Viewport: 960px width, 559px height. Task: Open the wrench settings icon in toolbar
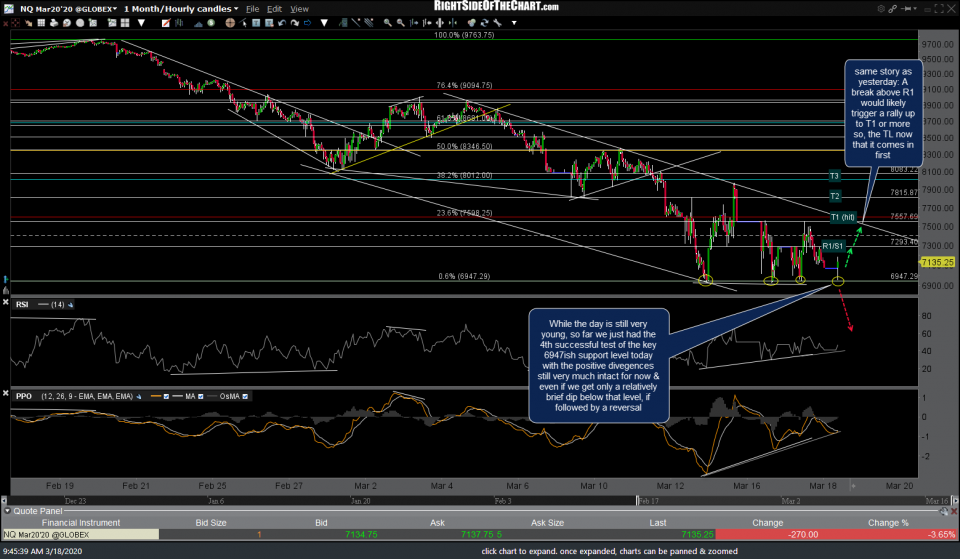click(497, 23)
